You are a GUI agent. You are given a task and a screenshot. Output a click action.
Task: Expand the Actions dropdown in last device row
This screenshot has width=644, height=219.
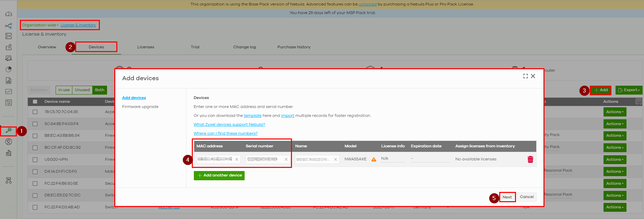[614, 207]
